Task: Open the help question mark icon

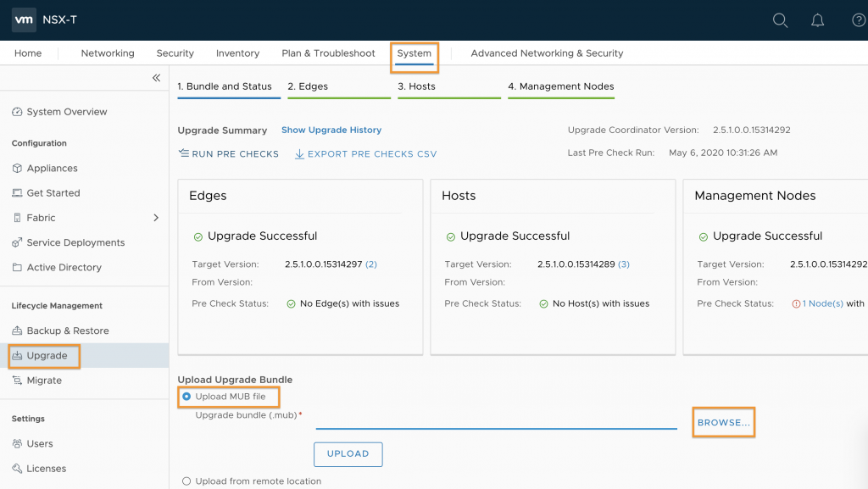Action: 859,20
